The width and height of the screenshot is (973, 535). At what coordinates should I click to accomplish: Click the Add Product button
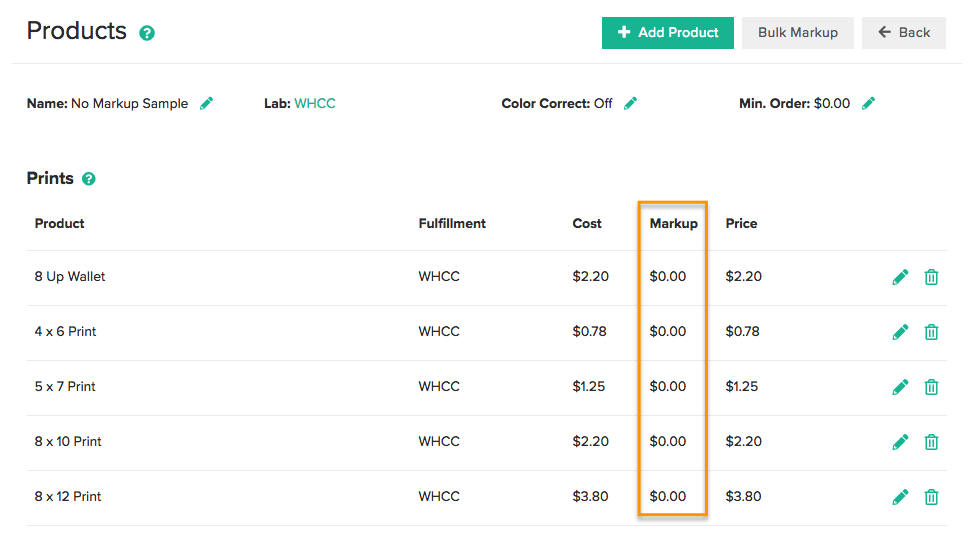pos(668,33)
